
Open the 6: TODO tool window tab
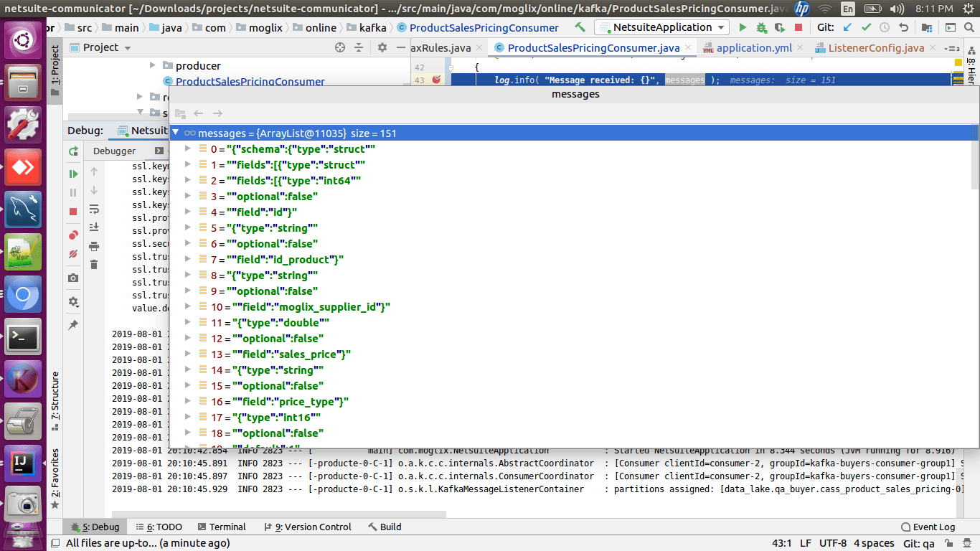pyautogui.click(x=158, y=527)
